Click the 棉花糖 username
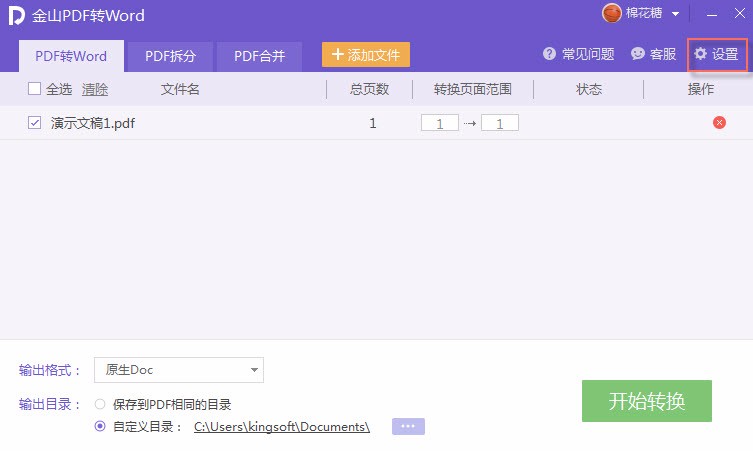 click(644, 13)
